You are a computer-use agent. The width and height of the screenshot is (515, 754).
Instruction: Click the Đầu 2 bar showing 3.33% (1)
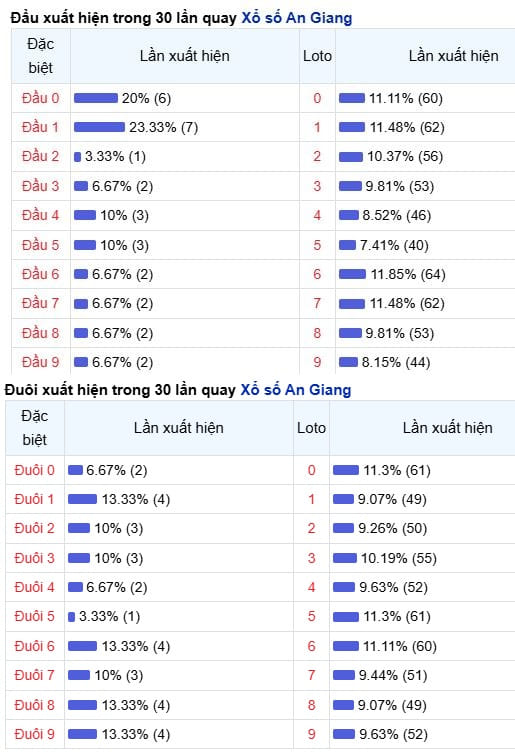(x=77, y=157)
